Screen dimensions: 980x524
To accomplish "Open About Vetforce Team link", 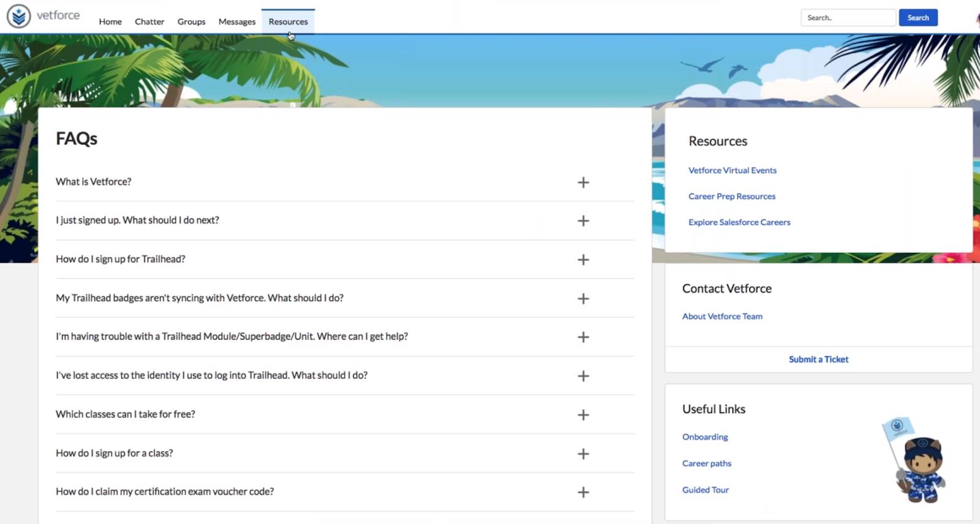I will [722, 316].
